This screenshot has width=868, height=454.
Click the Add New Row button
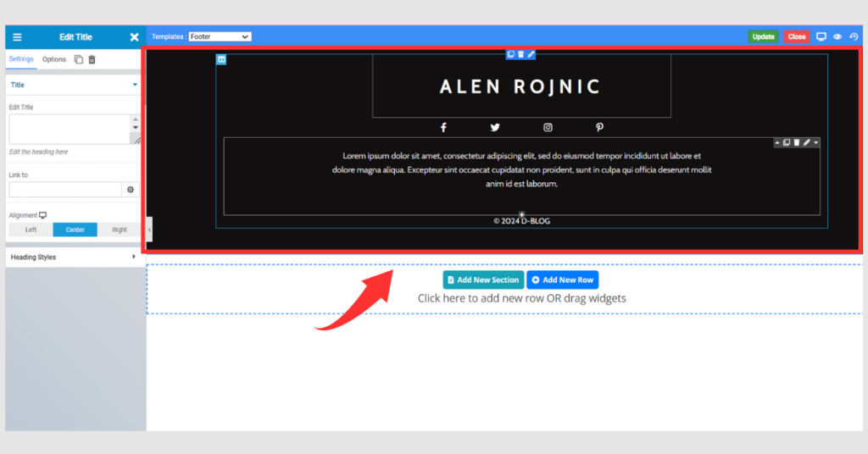click(563, 280)
